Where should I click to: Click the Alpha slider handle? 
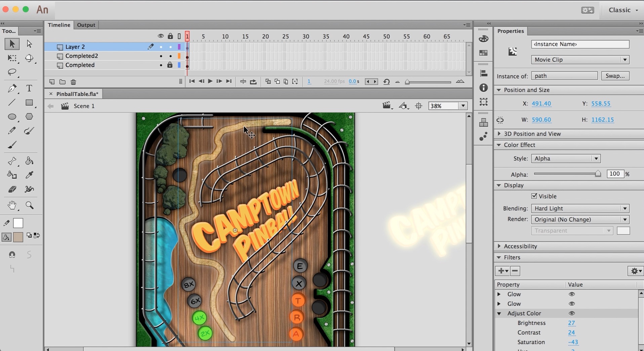click(598, 174)
